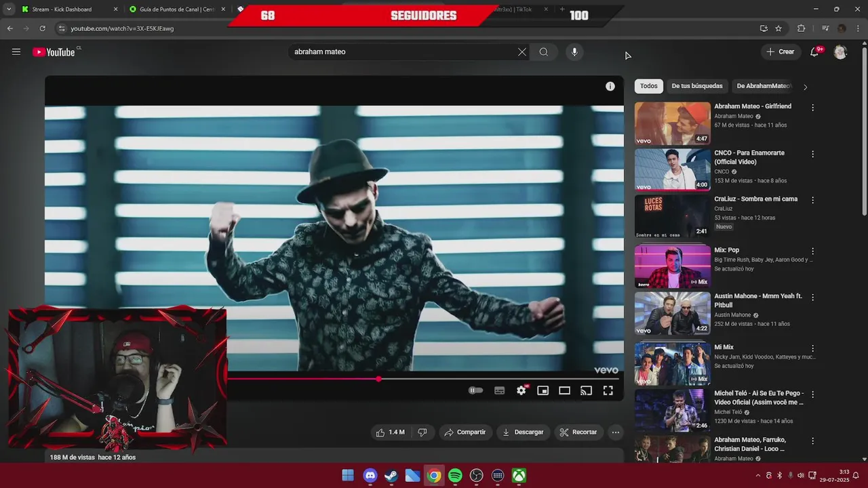868x488 pixels.
Task: Run search with the magnifier icon
Action: pos(544,52)
